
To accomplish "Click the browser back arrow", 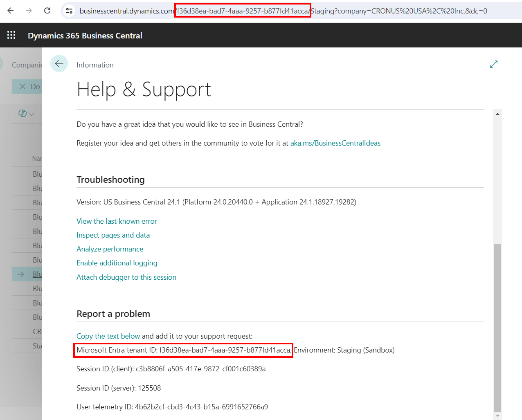I will 11,11.
